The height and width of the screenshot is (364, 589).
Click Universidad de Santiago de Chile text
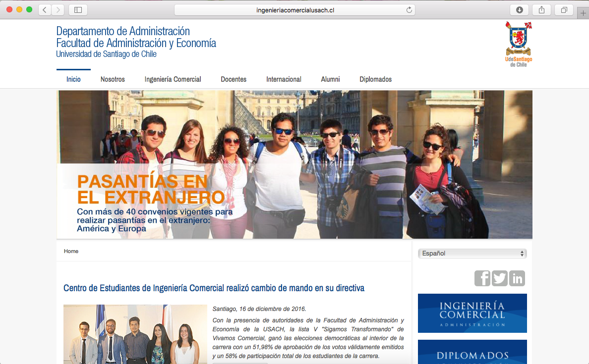click(106, 54)
